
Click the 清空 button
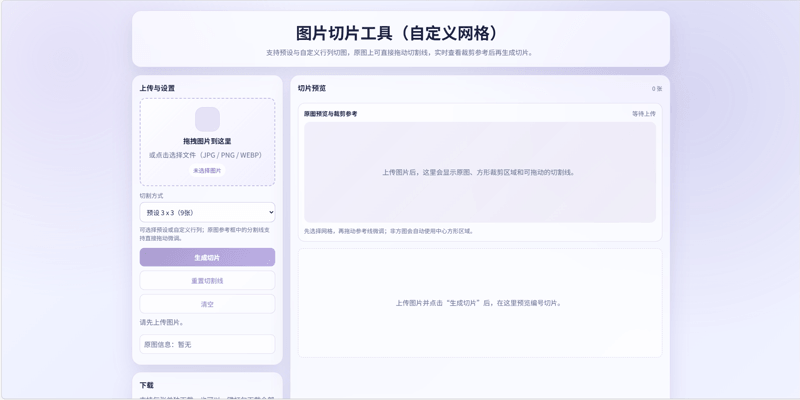(207, 304)
